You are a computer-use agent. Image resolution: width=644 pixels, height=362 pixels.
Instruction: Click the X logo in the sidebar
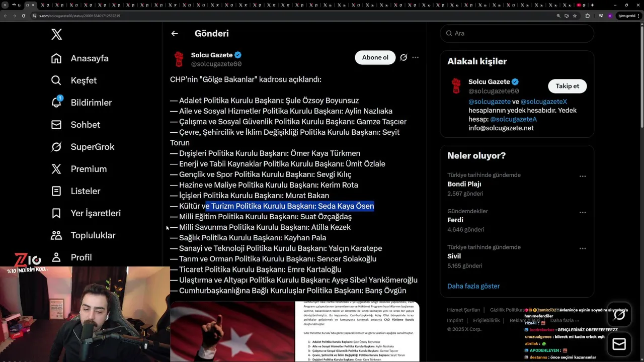(56, 34)
